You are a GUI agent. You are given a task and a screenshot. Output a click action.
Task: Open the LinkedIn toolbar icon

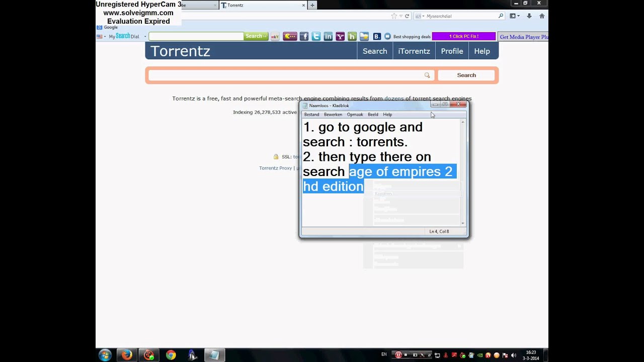328,36
